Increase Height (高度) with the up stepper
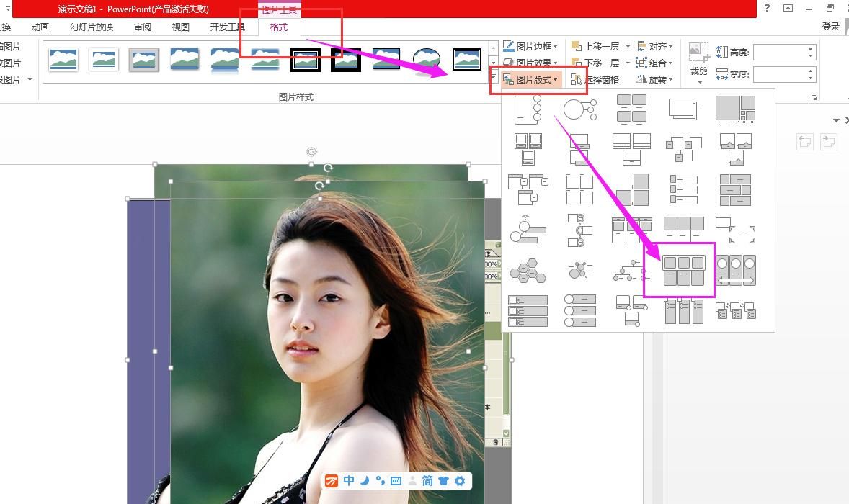This screenshot has width=849, height=504. point(811,49)
